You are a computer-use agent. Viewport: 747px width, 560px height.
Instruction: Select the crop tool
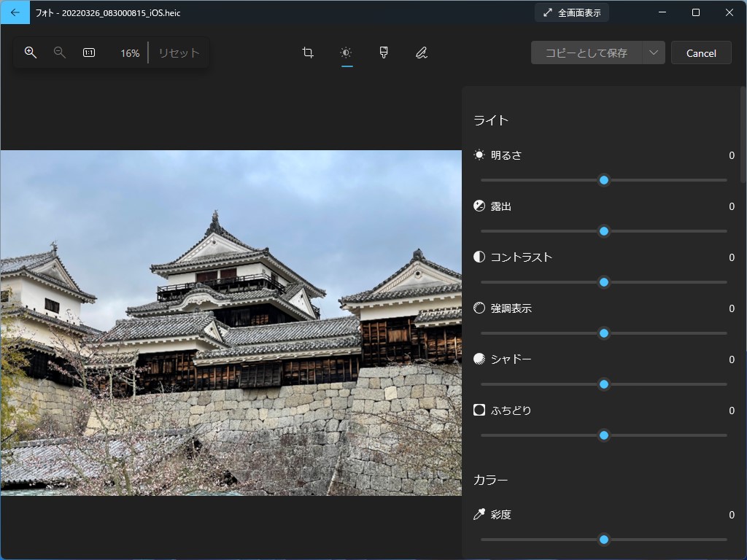308,52
